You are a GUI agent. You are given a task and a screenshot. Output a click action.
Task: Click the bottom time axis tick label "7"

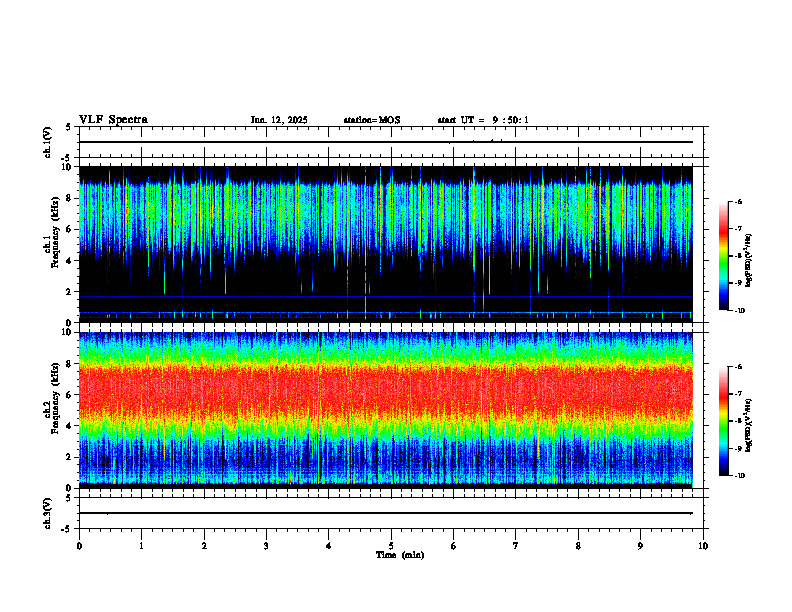(x=516, y=546)
